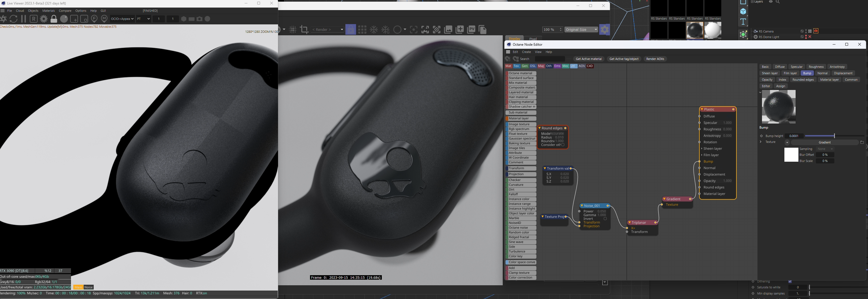Toggle the OSL node filter
The height and width of the screenshot is (299, 868).
coord(533,66)
